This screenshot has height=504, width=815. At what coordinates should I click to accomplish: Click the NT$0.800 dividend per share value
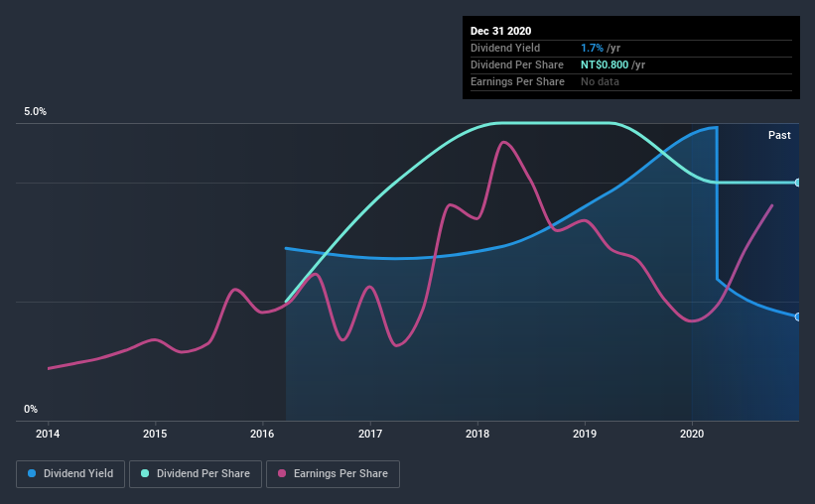pyautogui.click(x=605, y=64)
